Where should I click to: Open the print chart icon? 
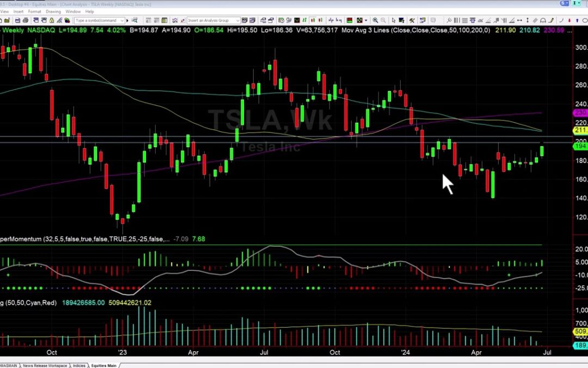26,20
